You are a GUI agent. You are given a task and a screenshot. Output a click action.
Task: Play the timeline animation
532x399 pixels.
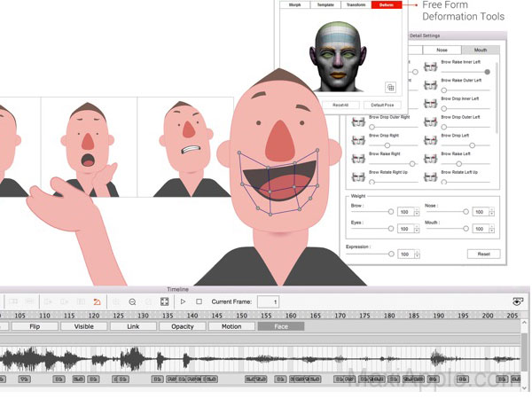coord(183,301)
